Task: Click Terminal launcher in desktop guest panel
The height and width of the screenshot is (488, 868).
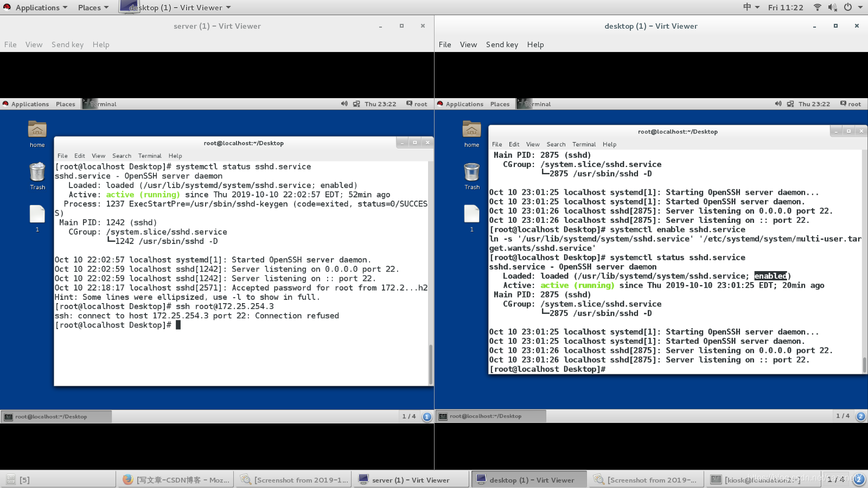Action: (x=534, y=104)
